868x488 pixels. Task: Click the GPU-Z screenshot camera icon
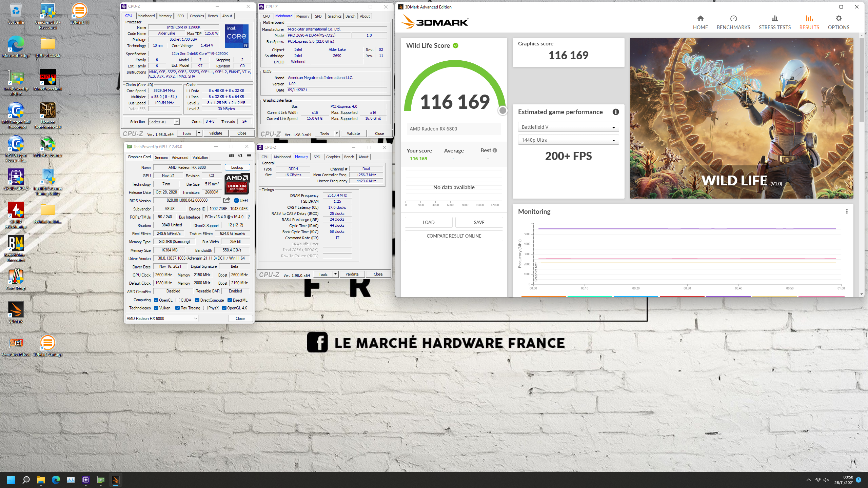(x=231, y=156)
